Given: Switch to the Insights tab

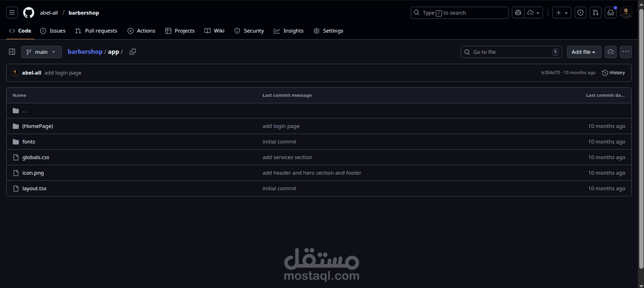Looking at the screenshot, I should point(288,31).
